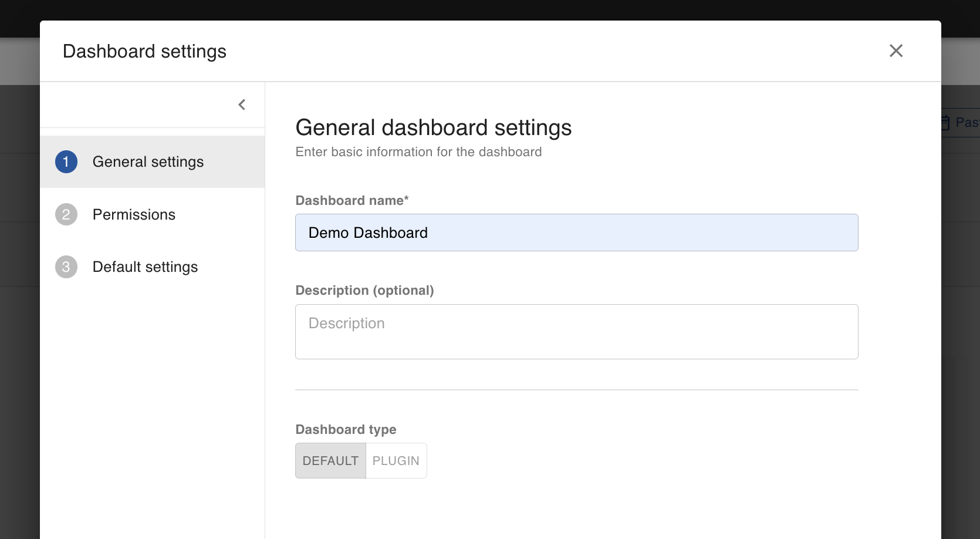This screenshot has width=980, height=539.
Task: Switch dashboard type to PLUGIN
Action: pos(396,461)
